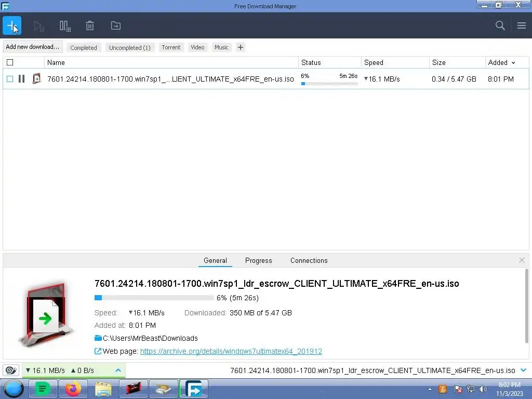Click the progress bar in the download row

pos(329,84)
